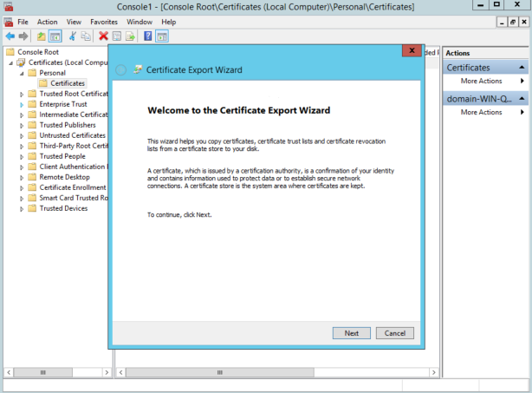This screenshot has height=393, width=532.
Task: Collapse the Personal tree node
Action: [x=22, y=74]
